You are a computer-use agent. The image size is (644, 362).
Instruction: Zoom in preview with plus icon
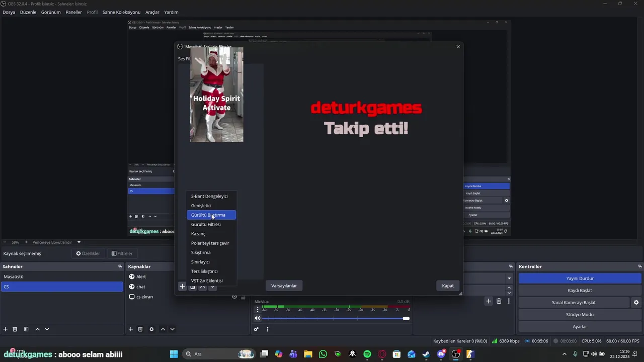(x=26, y=242)
